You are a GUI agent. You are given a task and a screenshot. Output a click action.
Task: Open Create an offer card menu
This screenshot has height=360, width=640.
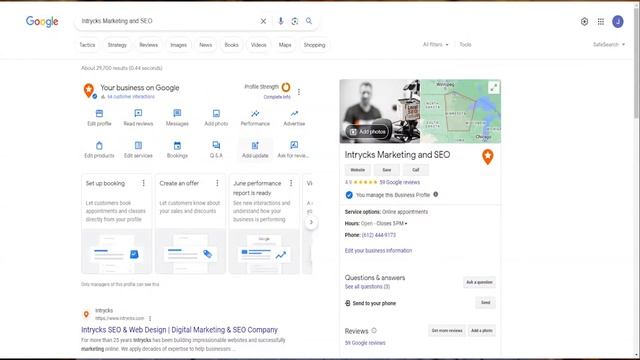[217, 183]
